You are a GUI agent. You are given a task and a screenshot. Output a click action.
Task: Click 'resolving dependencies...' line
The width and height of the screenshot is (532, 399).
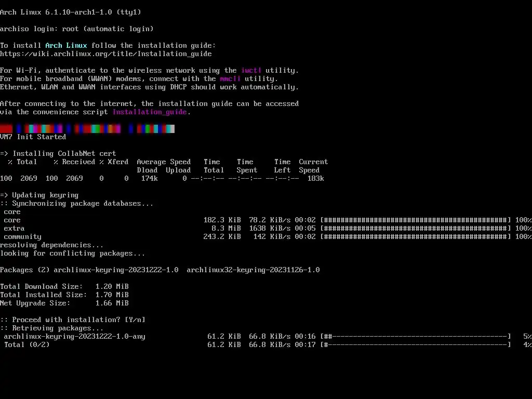[x=51, y=245]
